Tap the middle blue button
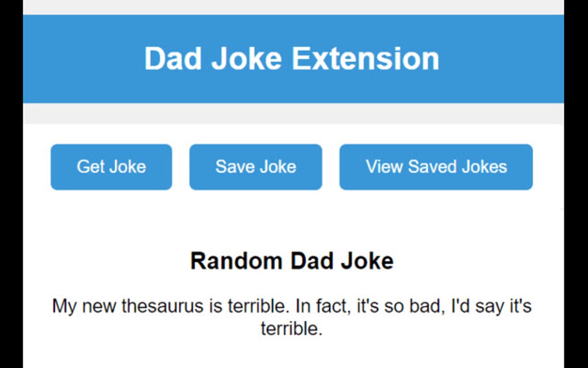The width and height of the screenshot is (588, 368). pos(255,167)
